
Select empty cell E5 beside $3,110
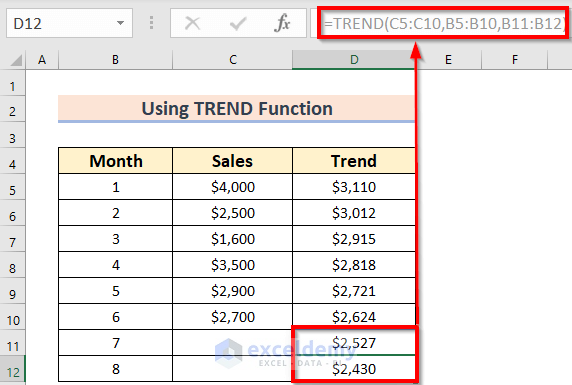[448, 187]
